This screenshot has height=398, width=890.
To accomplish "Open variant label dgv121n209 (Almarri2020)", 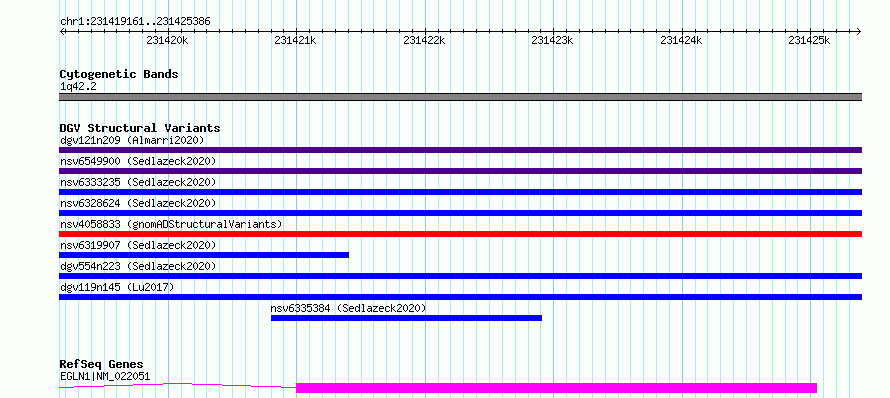I will click(132, 140).
